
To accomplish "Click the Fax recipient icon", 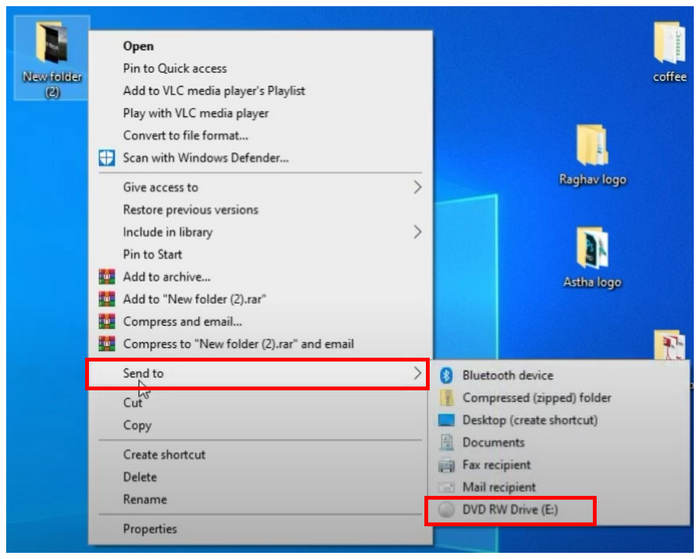I will click(446, 466).
